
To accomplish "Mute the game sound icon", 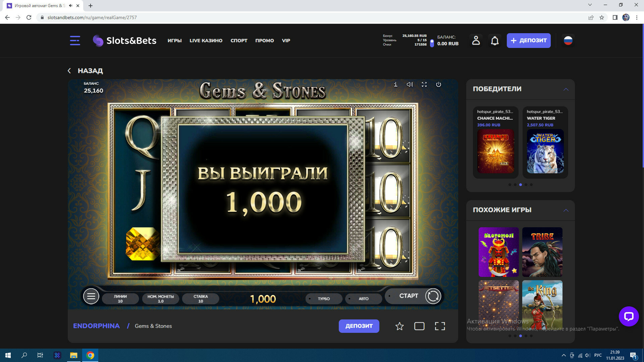I will (410, 84).
